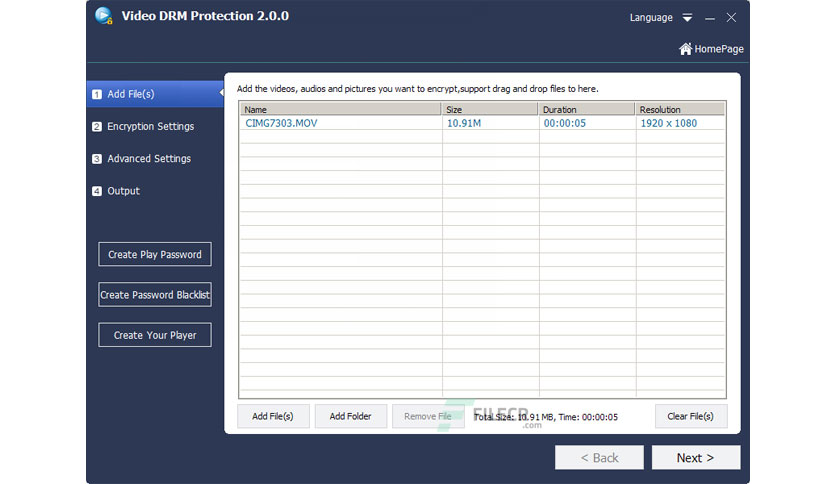Select the Add File(s) step tab

tap(155, 94)
